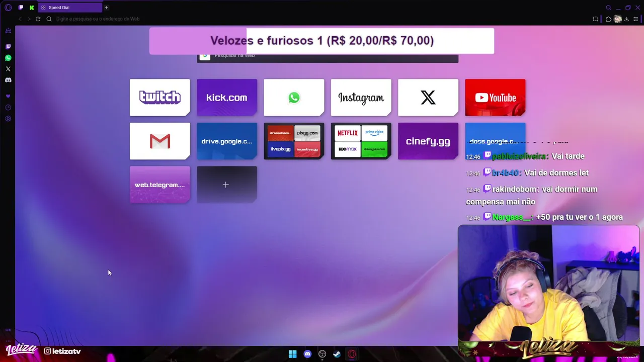The image size is (644, 362).
Task: Open the YouTube speed dial tile
Action: coord(495,98)
